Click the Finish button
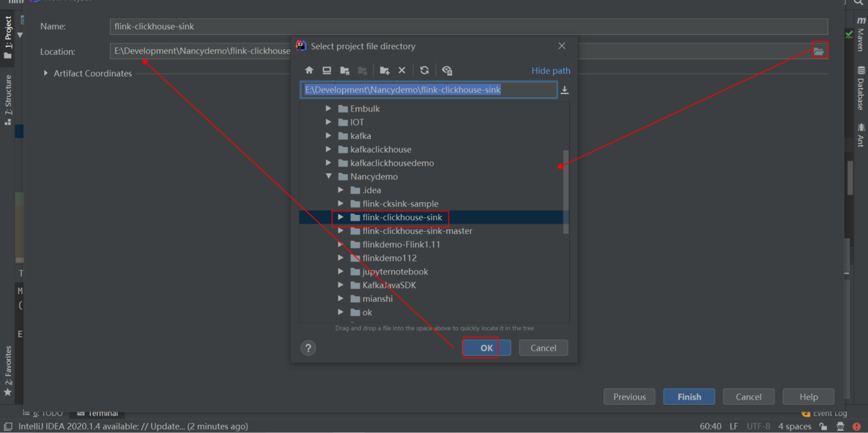Image resolution: width=868 pixels, height=433 pixels. [x=689, y=397]
